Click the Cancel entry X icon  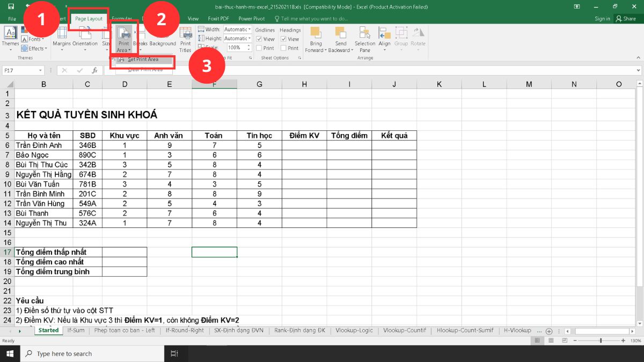[x=64, y=70]
